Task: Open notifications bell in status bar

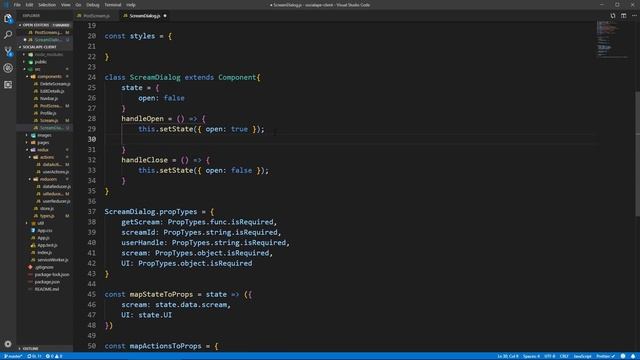Action: pyautogui.click(x=633, y=356)
